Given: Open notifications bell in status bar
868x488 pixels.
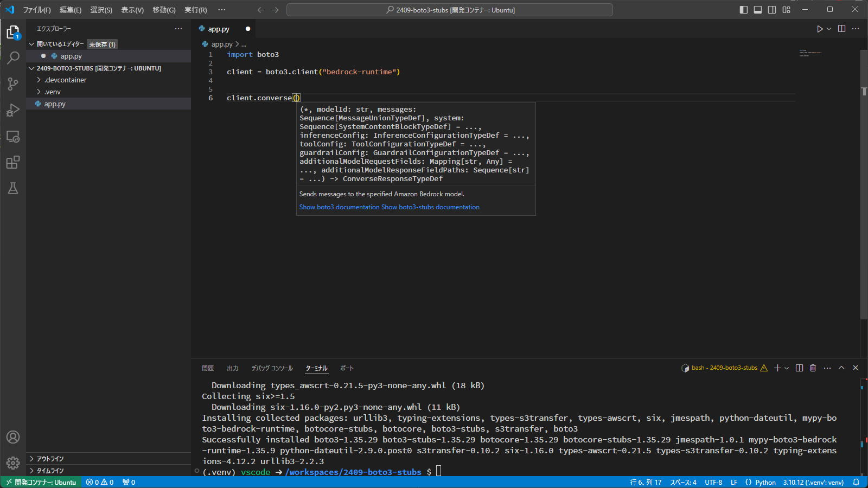Looking at the screenshot, I should [856, 482].
